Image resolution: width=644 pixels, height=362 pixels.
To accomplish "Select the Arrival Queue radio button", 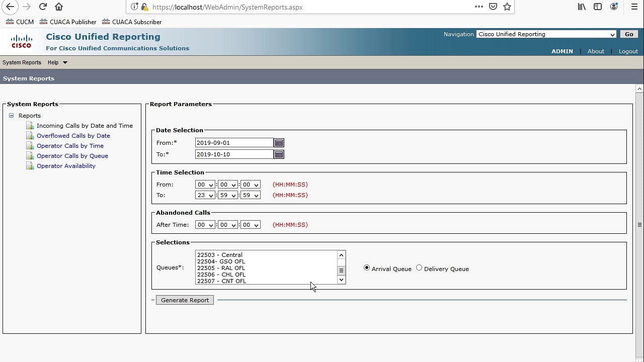I will click(367, 268).
